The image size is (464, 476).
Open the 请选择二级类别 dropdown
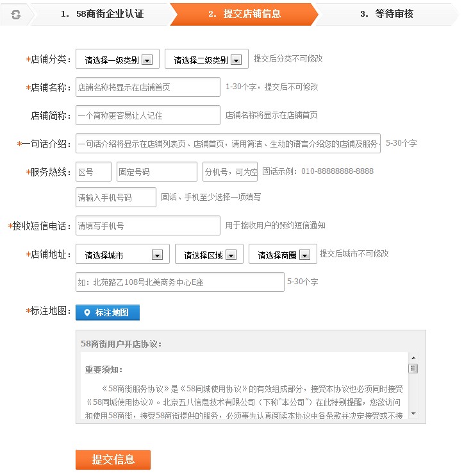[206, 60]
